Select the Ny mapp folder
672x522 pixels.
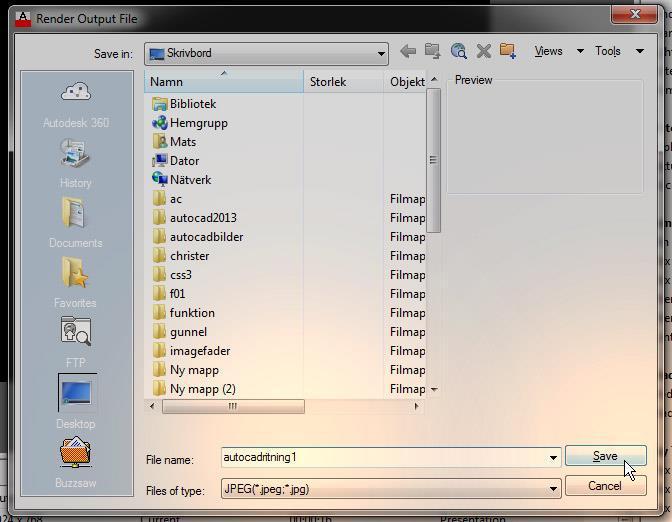click(x=186, y=370)
